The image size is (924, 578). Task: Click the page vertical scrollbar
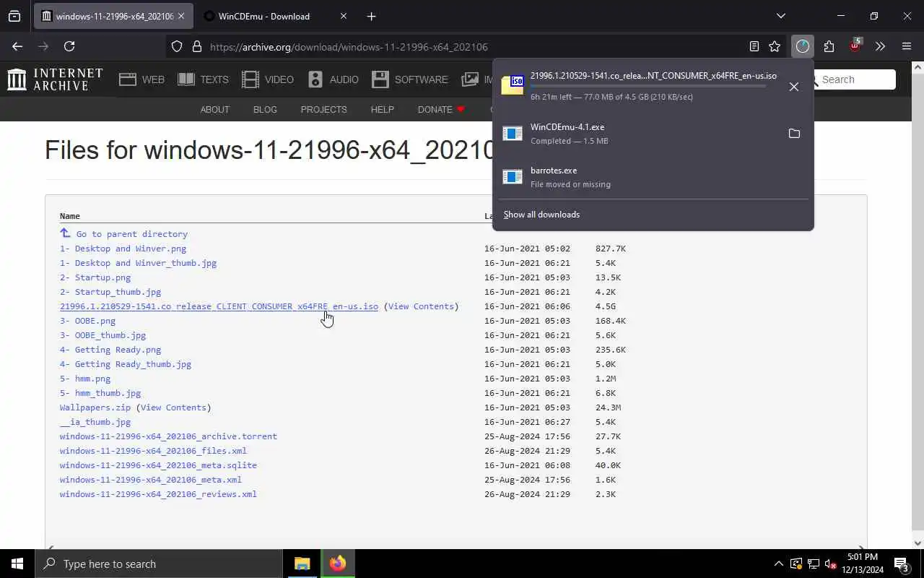coord(918,303)
